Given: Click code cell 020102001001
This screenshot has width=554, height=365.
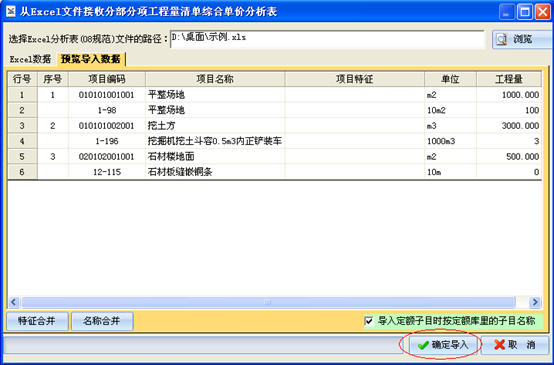Looking at the screenshot, I should [x=107, y=157].
